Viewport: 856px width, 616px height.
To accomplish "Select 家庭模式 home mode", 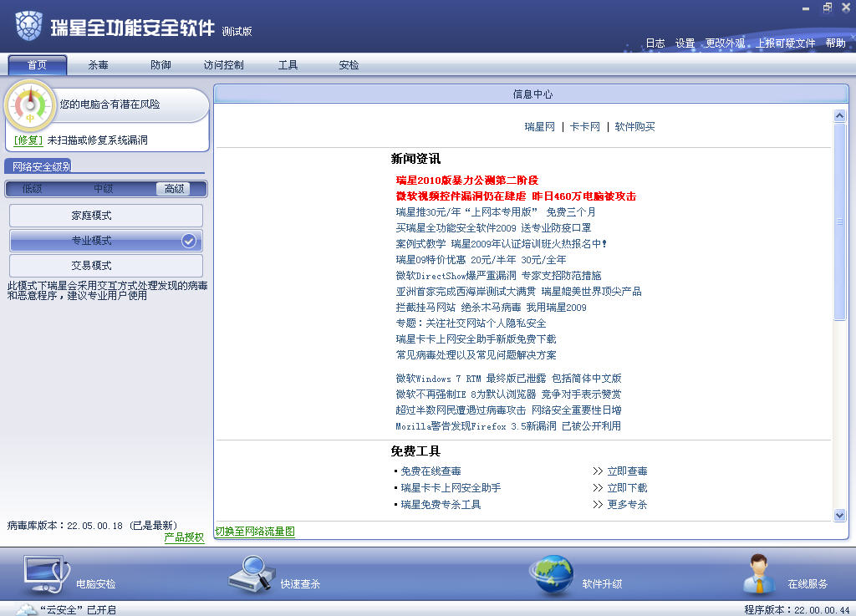I will tap(106, 216).
